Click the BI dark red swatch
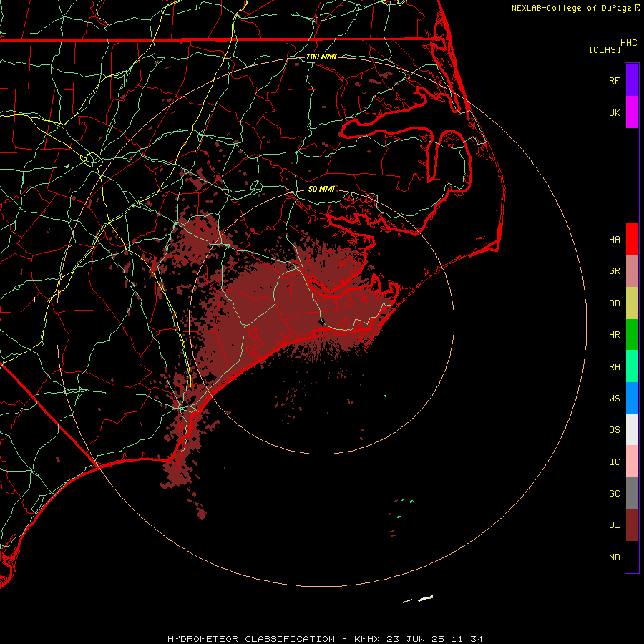Viewport: 644px width, 644px height. click(632, 525)
